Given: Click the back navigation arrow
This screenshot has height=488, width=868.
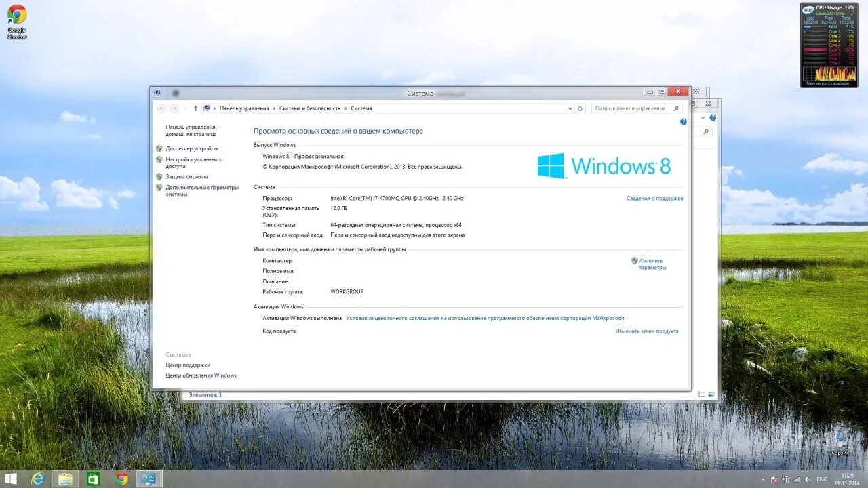Looking at the screenshot, I should pos(161,108).
